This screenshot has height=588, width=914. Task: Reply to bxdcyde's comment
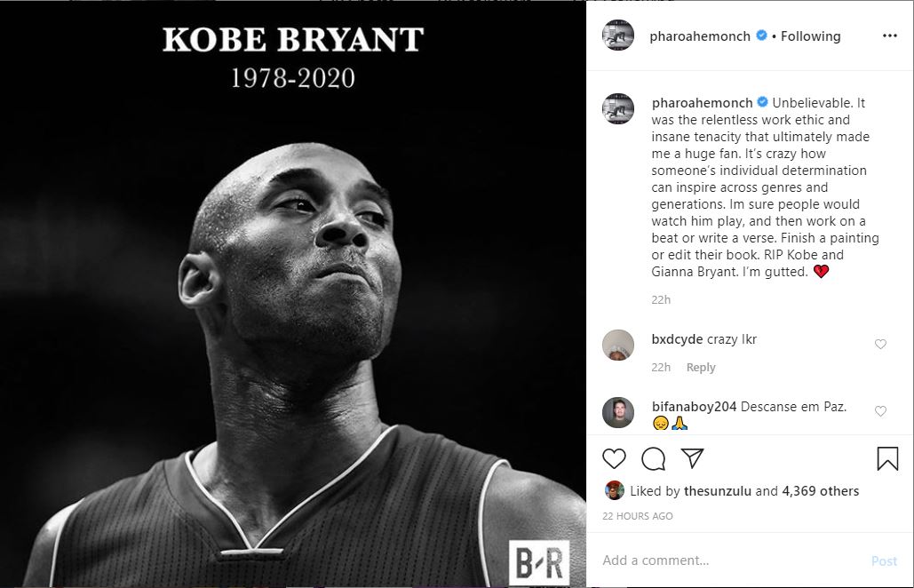click(701, 367)
